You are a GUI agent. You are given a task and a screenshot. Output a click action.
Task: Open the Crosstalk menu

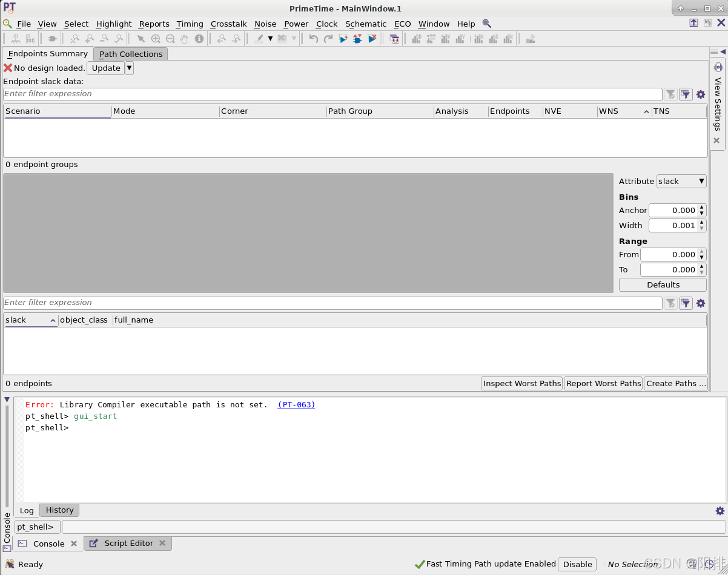click(228, 24)
